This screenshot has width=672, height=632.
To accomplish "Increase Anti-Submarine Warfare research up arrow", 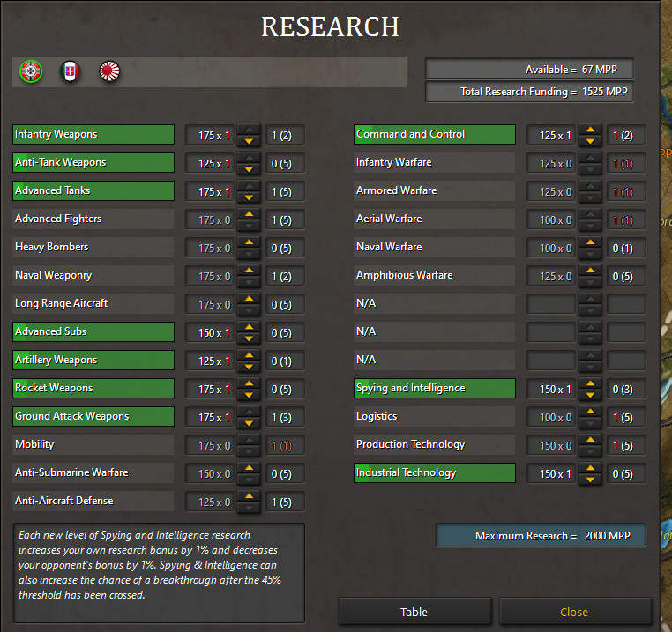I will [249, 468].
